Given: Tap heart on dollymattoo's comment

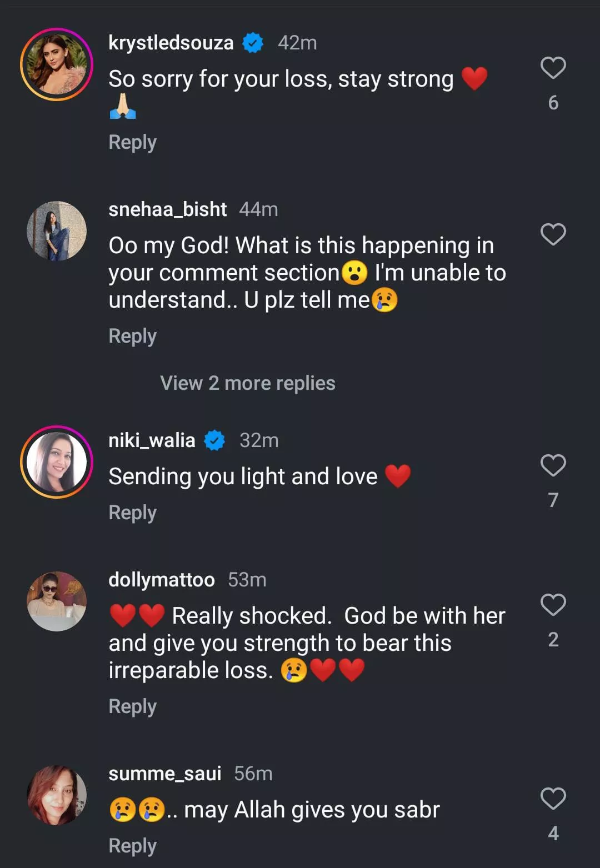Looking at the screenshot, I should 553,605.
